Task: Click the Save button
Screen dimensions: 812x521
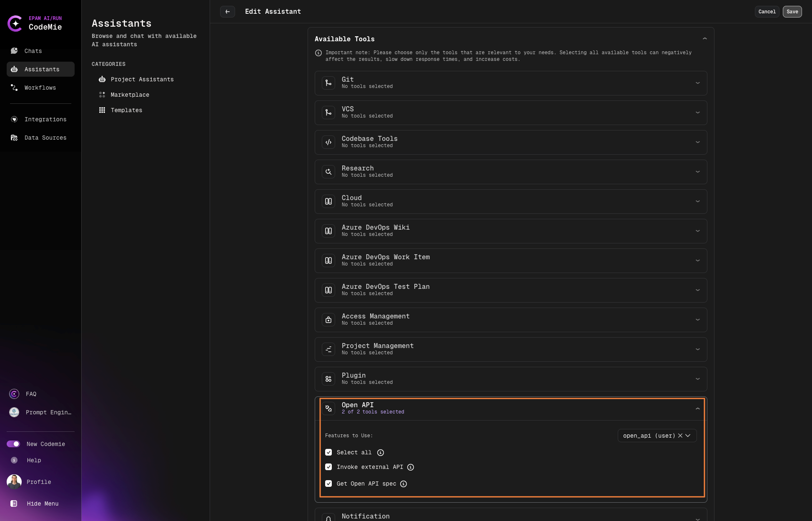Action: click(792, 12)
